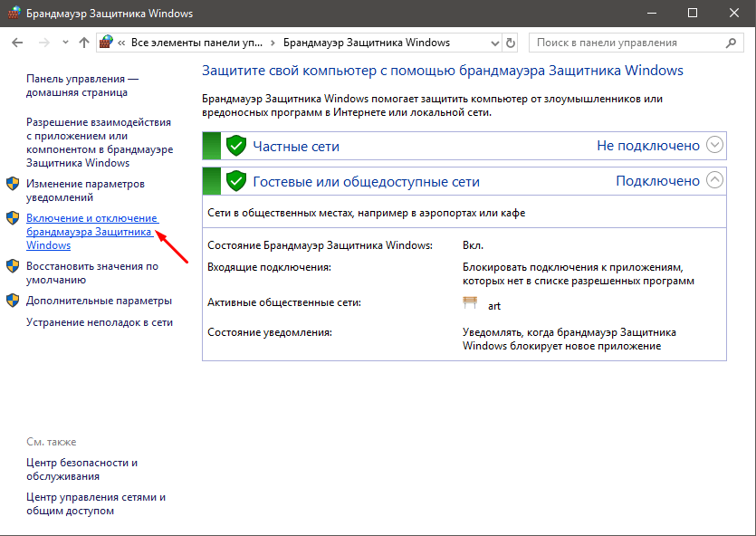Open Восстановить значения по умолчанию
The image size is (756, 536).
[92, 273]
